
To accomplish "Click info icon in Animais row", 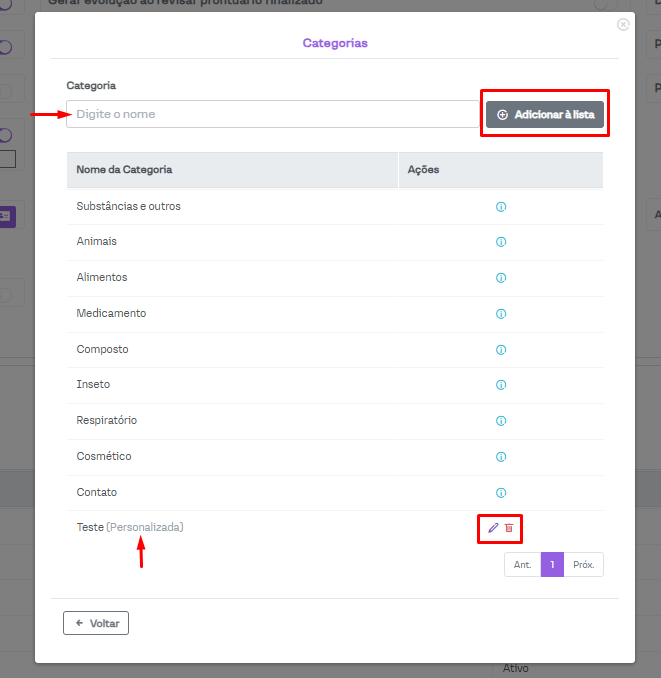I will 501,242.
